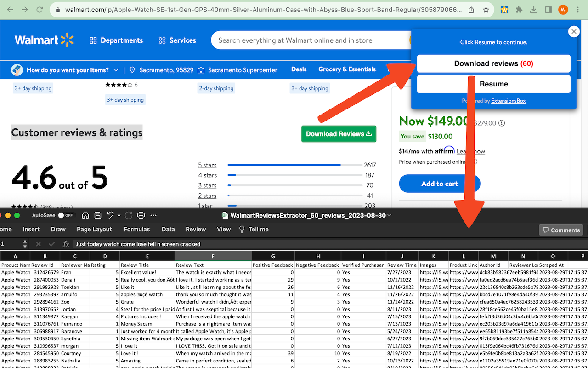Switch to the Page Layout tab

point(94,229)
